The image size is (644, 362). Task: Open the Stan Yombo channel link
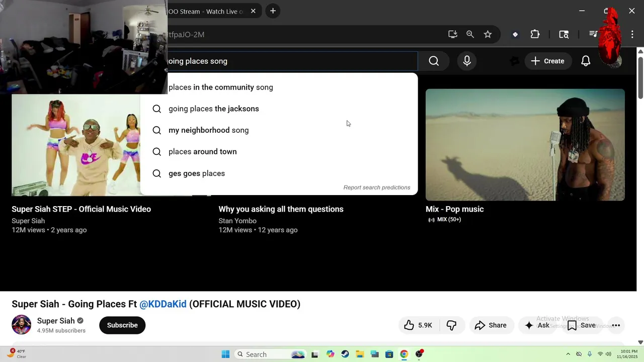click(x=237, y=221)
